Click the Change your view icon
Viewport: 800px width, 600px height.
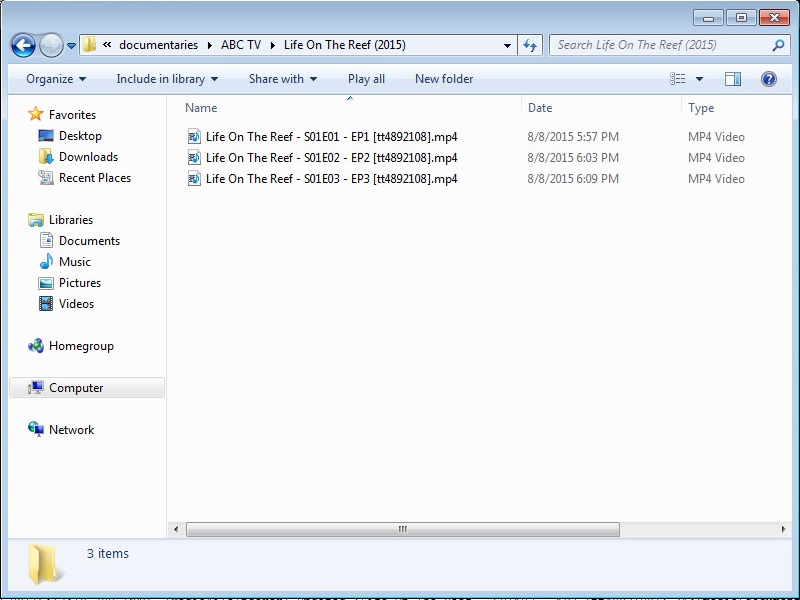coord(678,79)
